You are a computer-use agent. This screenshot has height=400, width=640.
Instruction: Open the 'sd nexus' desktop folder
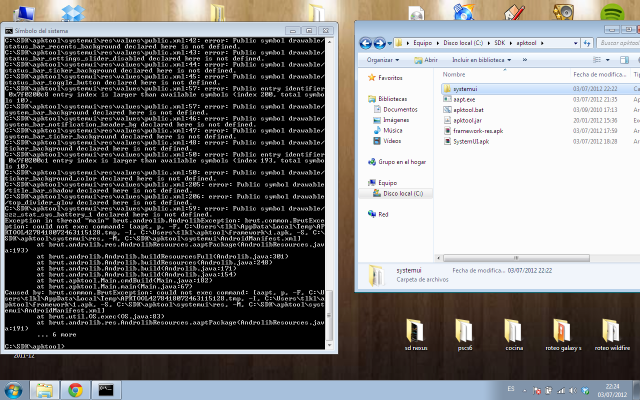(x=416, y=333)
